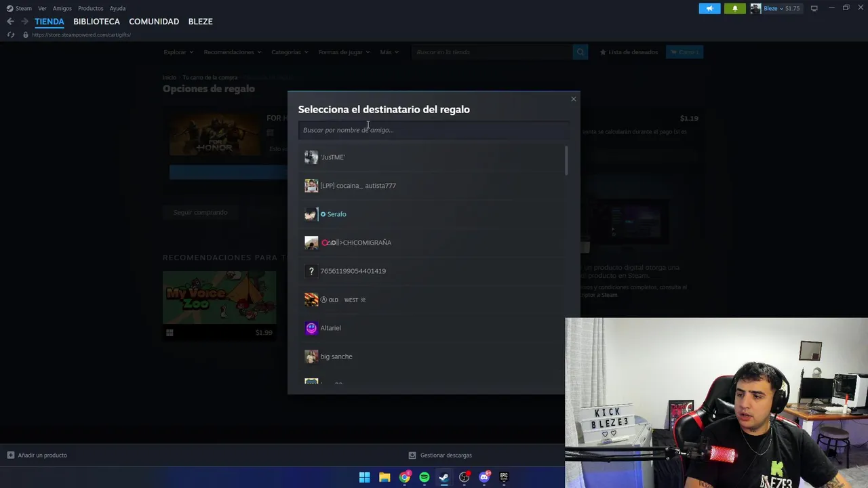Click big sanche's avatar
The image size is (868, 488).
(x=311, y=357)
